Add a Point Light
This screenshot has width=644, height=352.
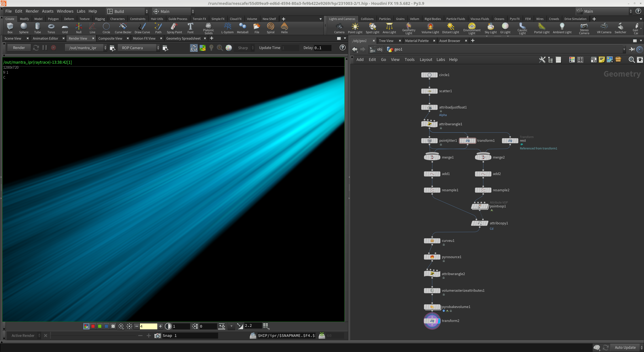coord(355,28)
